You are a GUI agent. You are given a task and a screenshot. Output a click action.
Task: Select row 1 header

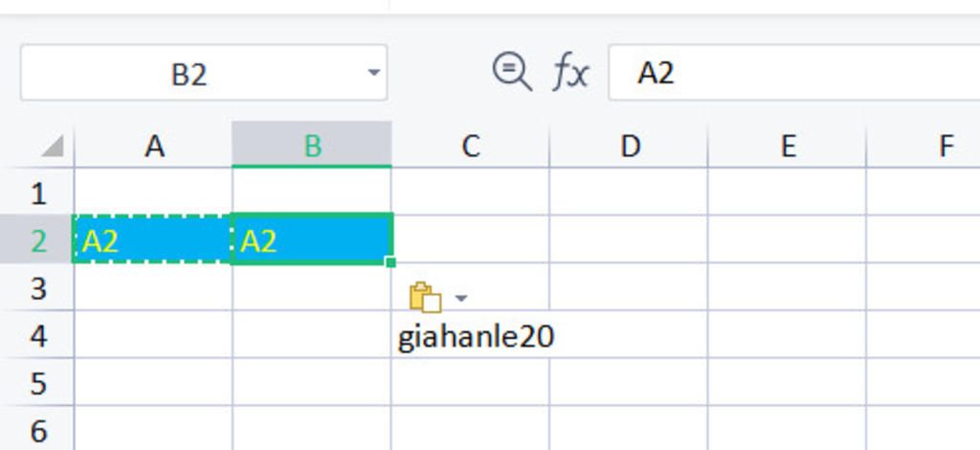(37, 191)
